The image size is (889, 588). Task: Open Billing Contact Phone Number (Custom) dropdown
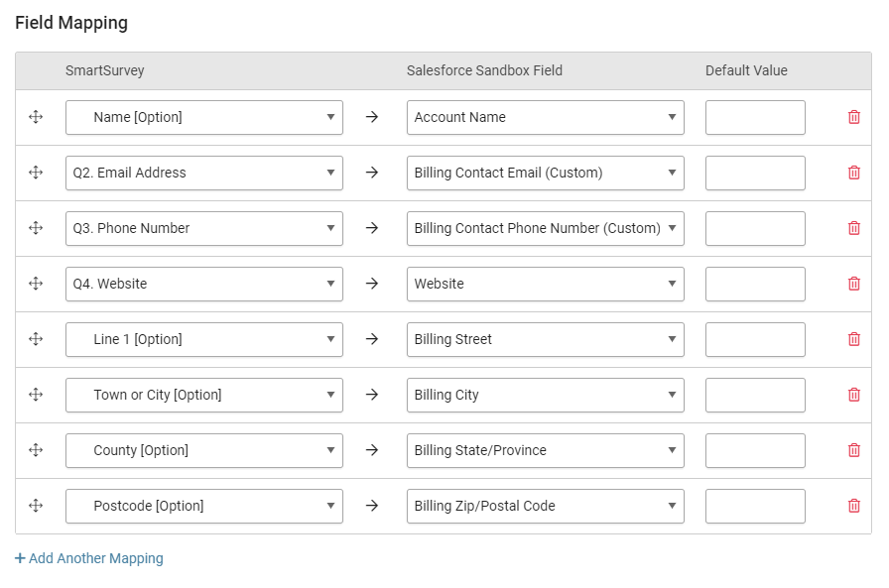[546, 228]
